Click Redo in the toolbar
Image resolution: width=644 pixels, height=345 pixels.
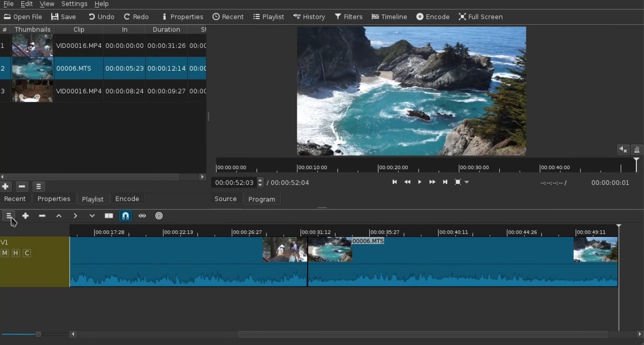[136, 17]
